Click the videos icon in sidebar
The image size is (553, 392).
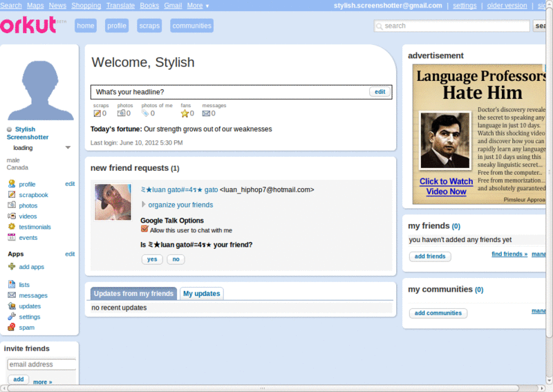pyautogui.click(x=12, y=216)
